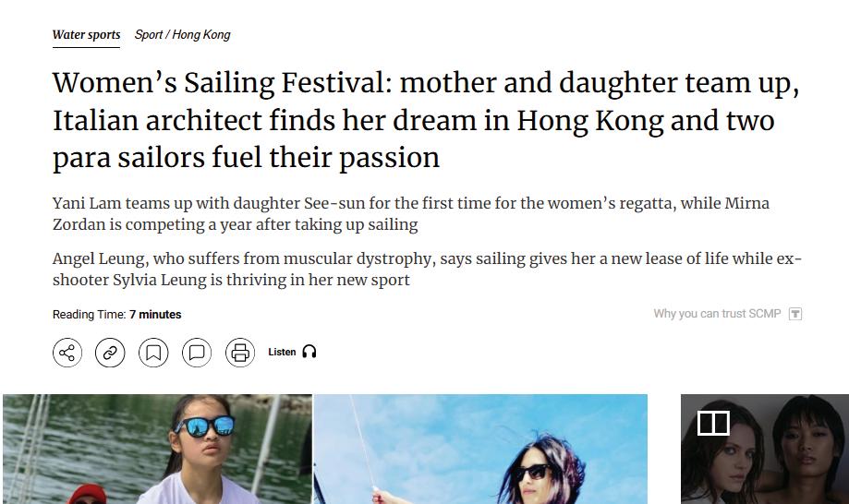Click the Women's Sailing Festival headline
Image resolution: width=849 pixels, height=504 pixels.
[x=426, y=120]
